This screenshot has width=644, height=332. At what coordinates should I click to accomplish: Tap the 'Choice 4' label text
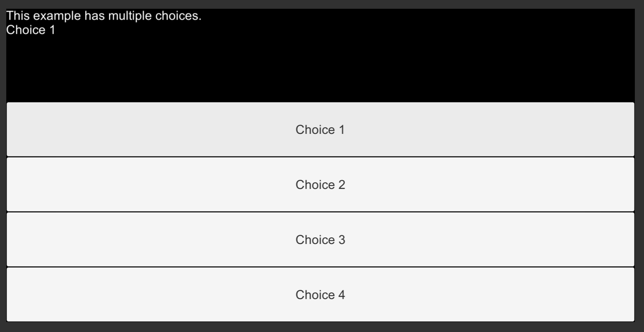click(320, 295)
